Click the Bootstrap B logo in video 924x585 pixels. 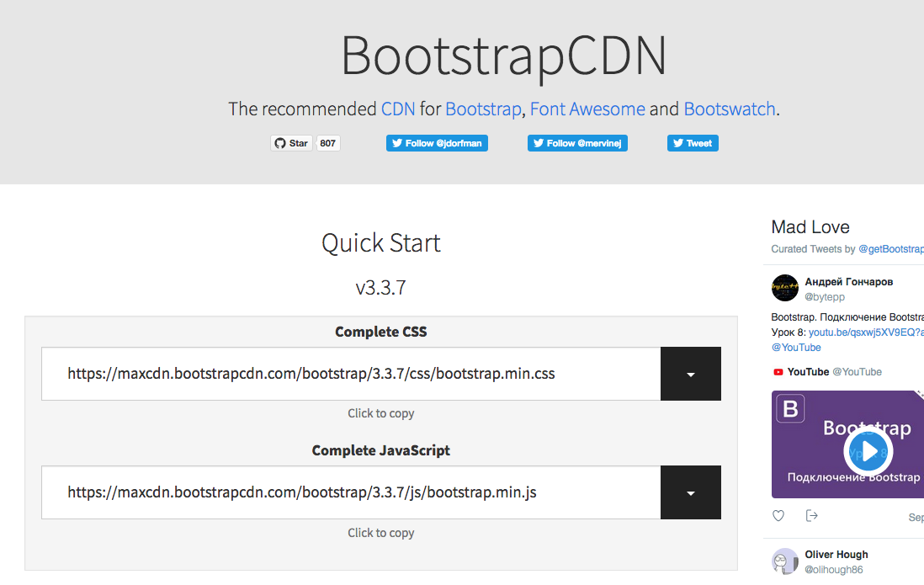tap(790, 408)
